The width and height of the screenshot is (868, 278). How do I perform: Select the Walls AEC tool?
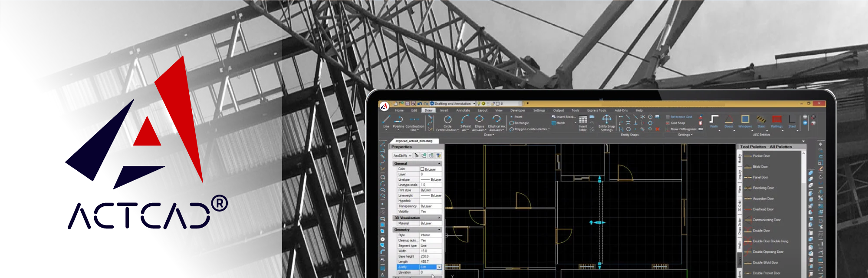(714, 122)
